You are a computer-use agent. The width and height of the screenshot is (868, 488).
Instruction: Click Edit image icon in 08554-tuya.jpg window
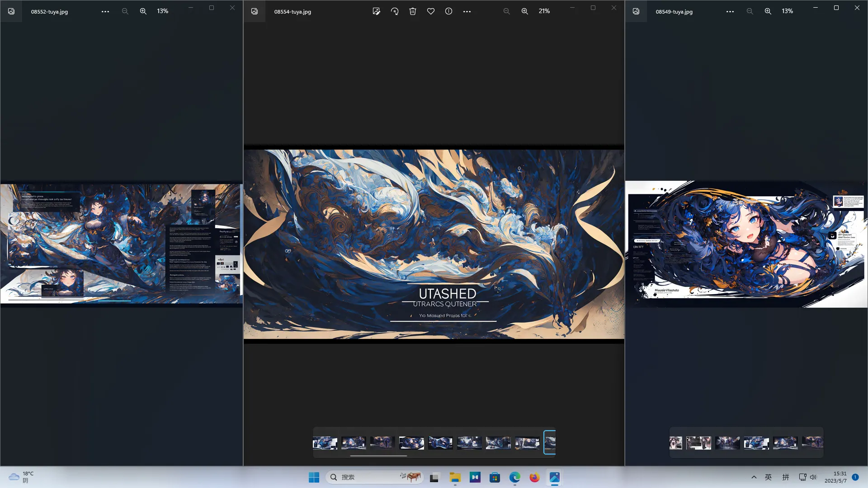(376, 11)
